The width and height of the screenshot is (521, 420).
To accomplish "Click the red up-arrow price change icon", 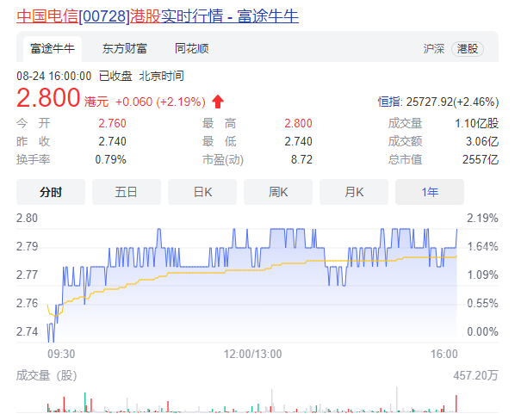I will pos(218,102).
